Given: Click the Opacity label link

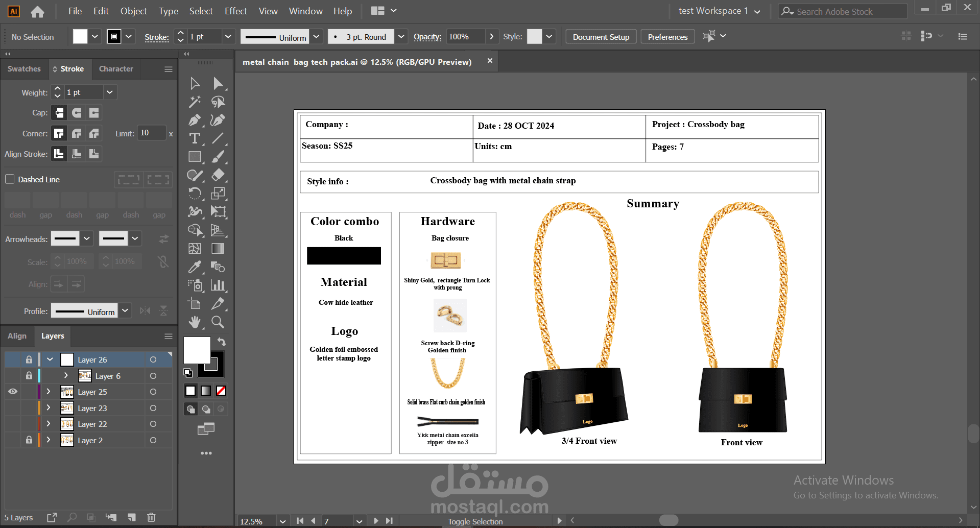Looking at the screenshot, I should (427, 37).
